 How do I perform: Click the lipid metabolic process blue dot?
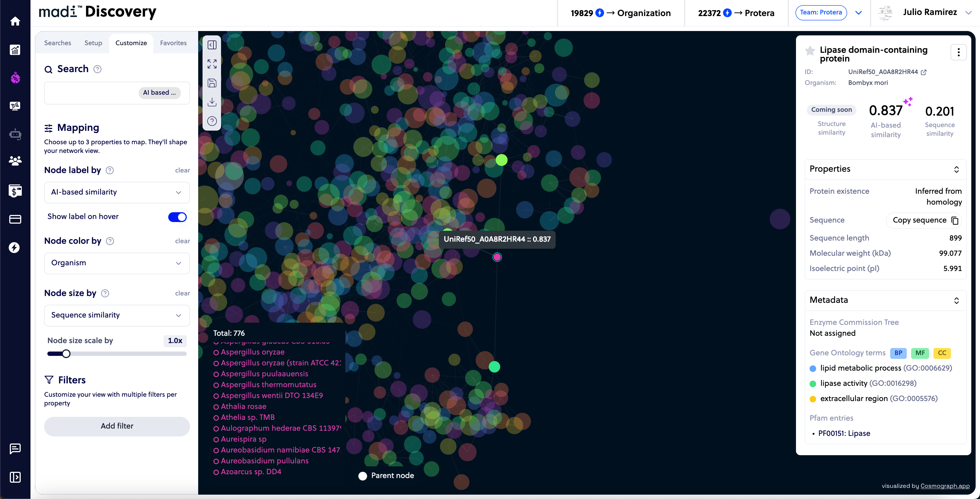(x=813, y=369)
